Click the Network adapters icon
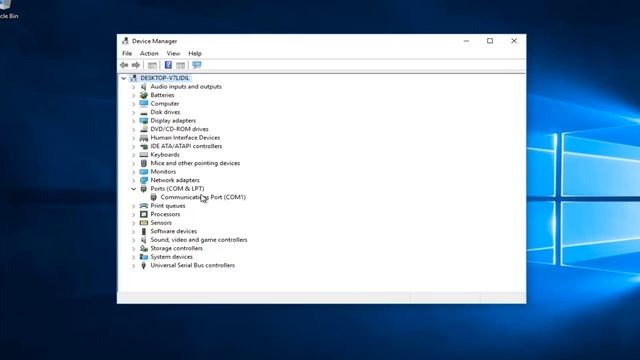The height and width of the screenshot is (360, 640). (144, 180)
